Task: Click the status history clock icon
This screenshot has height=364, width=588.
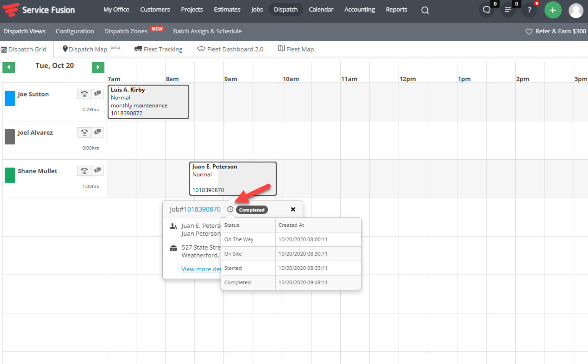Action: 230,209
